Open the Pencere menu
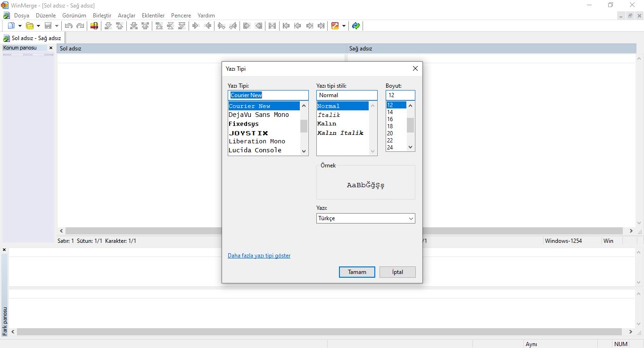This screenshot has width=644, height=348. point(181,16)
